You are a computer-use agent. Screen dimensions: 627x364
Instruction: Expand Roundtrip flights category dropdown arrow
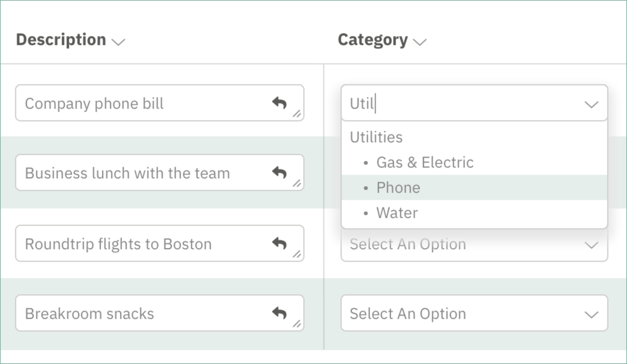point(591,245)
